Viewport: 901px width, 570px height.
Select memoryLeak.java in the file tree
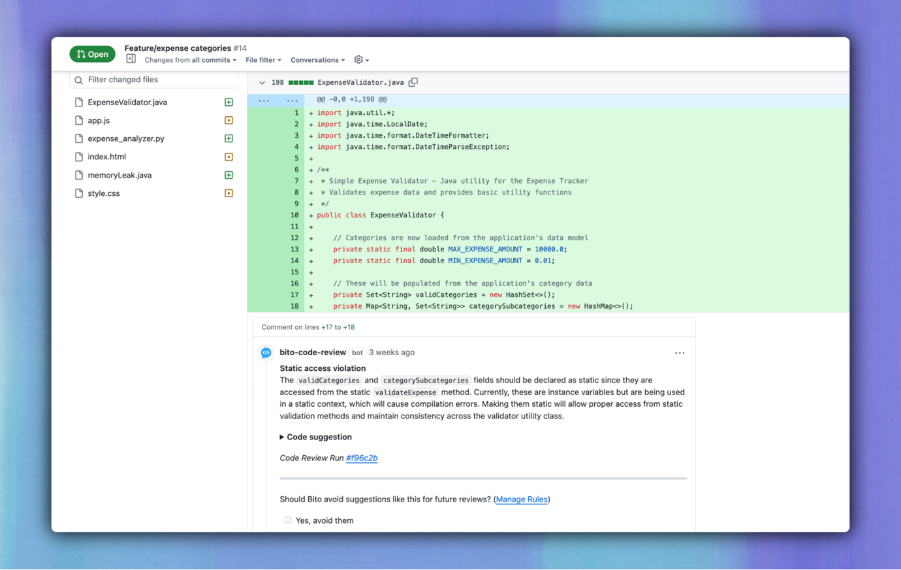pos(119,175)
